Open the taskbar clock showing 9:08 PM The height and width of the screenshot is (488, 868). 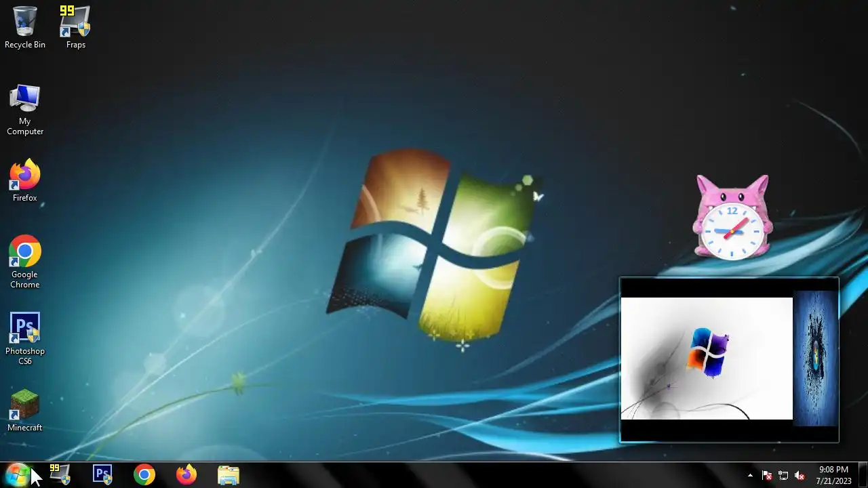[x=833, y=475]
